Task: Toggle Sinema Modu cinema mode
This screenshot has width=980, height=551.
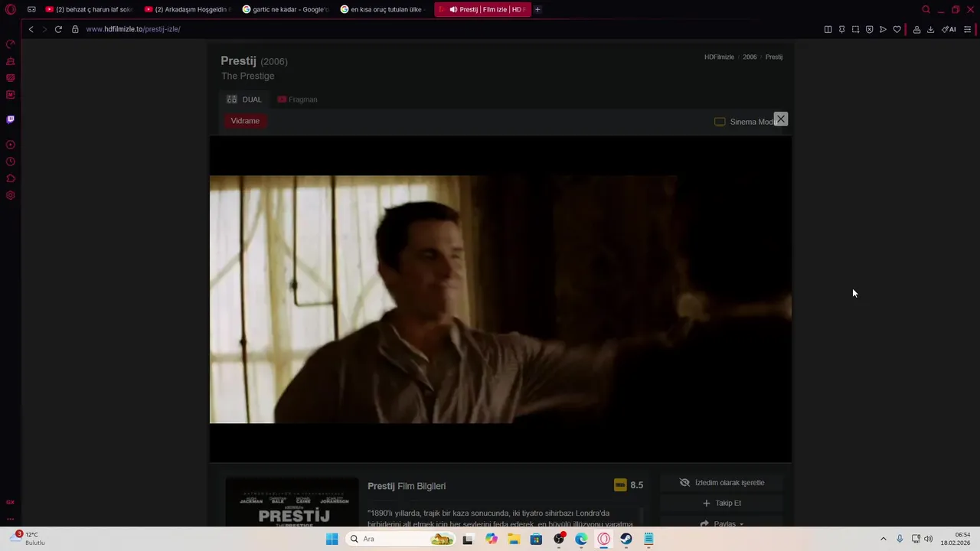Action: click(x=746, y=122)
